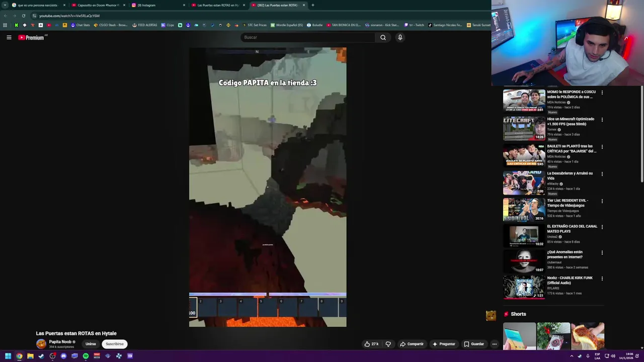Open the CS:GO Stash bookmark
This screenshot has height=362, width=644.
point(111,25)
